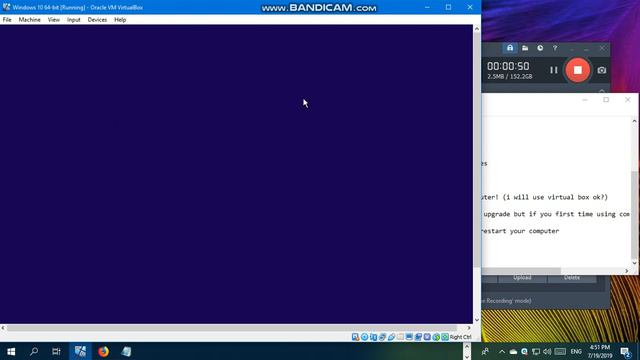Open the People icon in system tray
The image size is (640, 360).
[x=485, y=351]
